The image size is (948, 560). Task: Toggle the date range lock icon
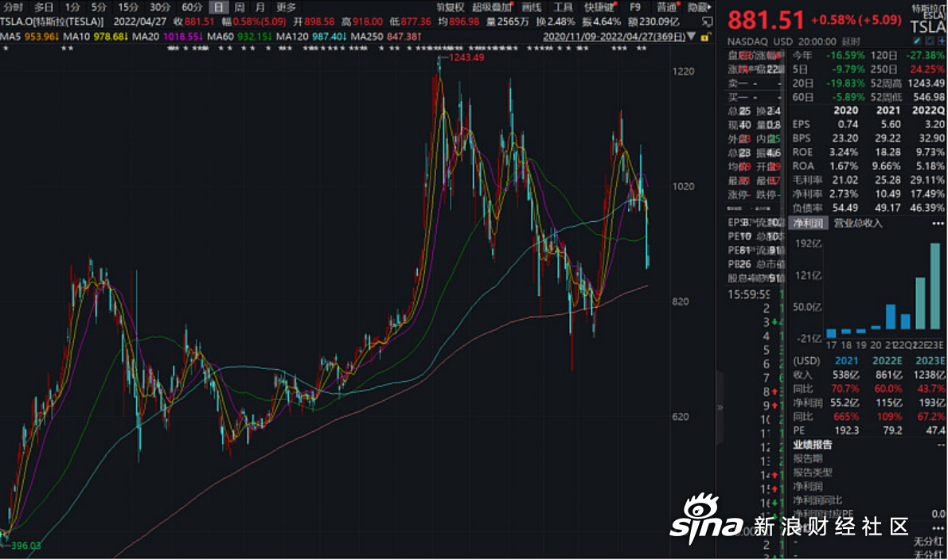705,37
